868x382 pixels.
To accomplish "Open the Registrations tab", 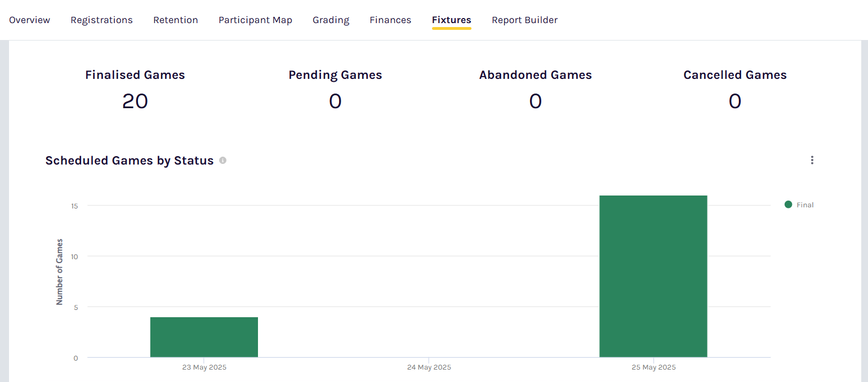I will tap(101, 20).
